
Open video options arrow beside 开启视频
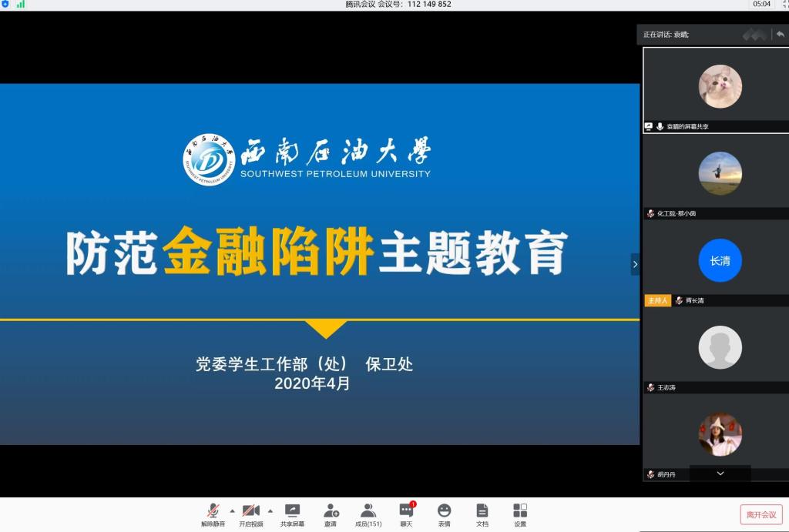point(270,510)
